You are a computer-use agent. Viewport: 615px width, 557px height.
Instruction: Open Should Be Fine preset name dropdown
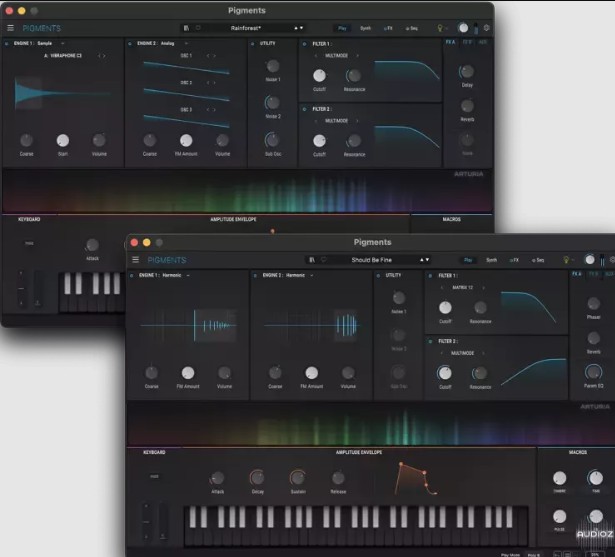pyautogui.click(x=371, y=260)
